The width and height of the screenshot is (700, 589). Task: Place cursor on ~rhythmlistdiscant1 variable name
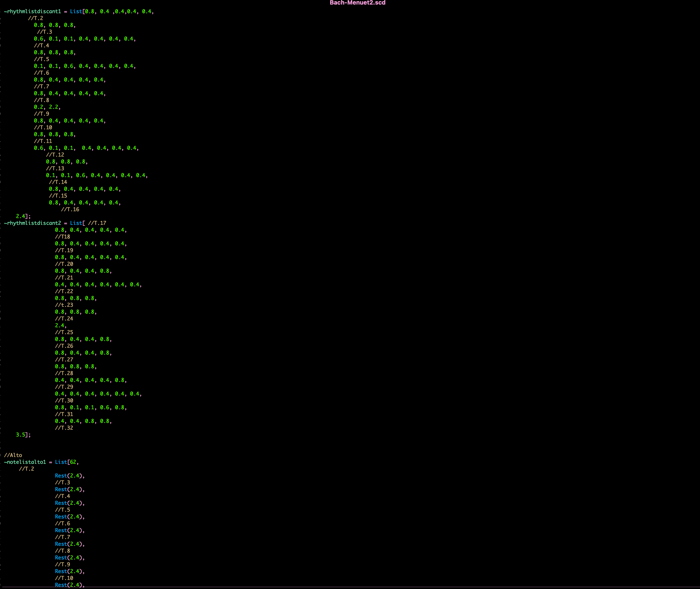32,11
